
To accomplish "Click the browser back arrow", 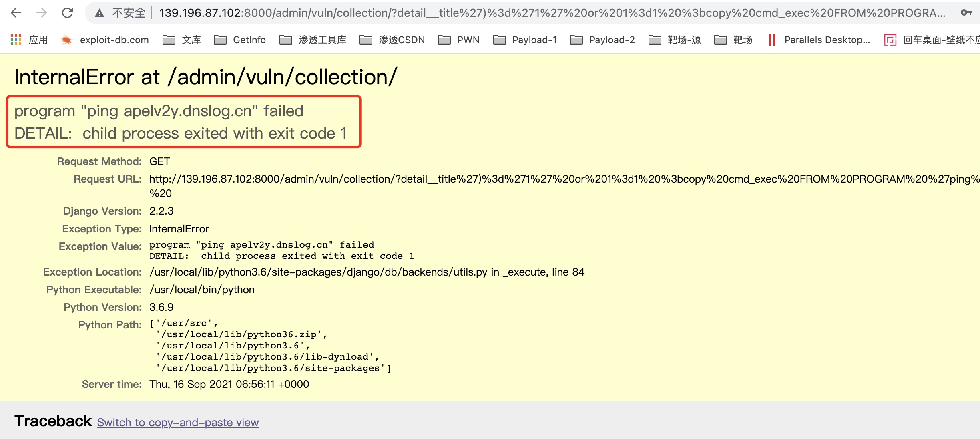I will pos(16,13).
